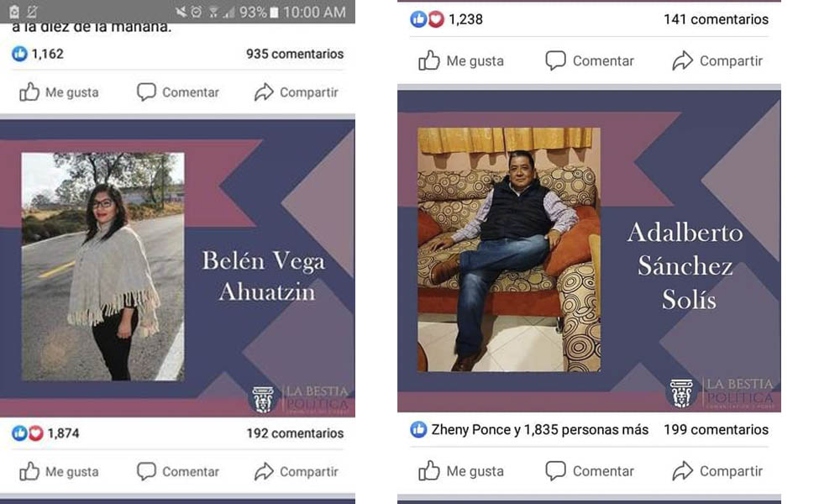Tap the alarm clock icon in status bar
Screen dimensions: 840x504
(197, 12)
